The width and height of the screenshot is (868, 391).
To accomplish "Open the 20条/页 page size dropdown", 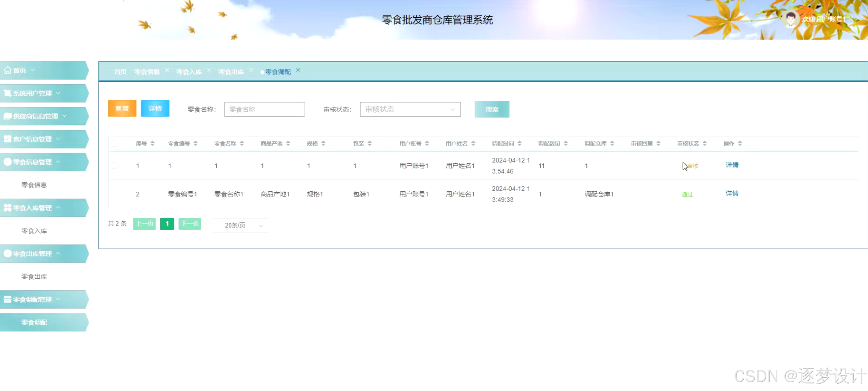I will coord(240,225).
